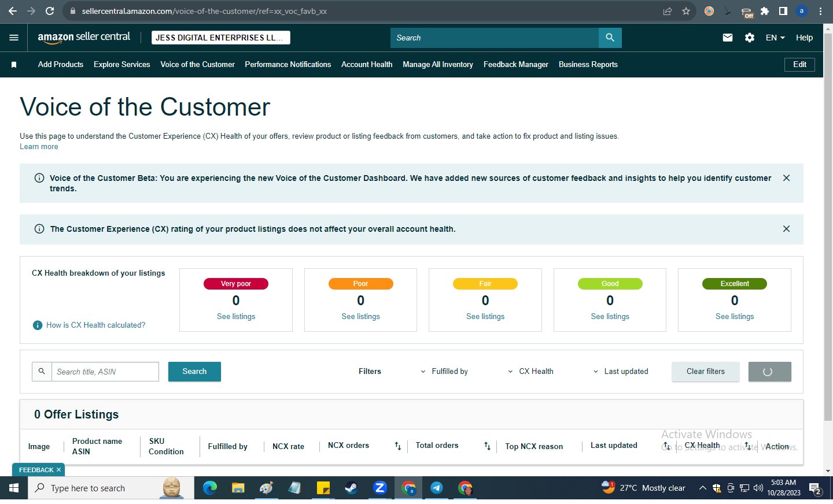This screenshot has height=504, width=833.
Task: Open the EN language dropdown
Action: [x=775, y=38]
